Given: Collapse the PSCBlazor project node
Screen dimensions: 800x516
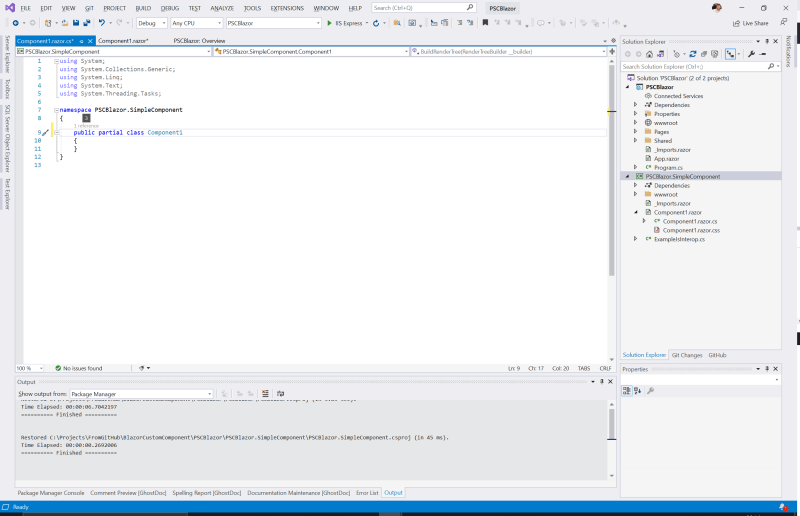Looking at the screenshot, I should 628,87.
